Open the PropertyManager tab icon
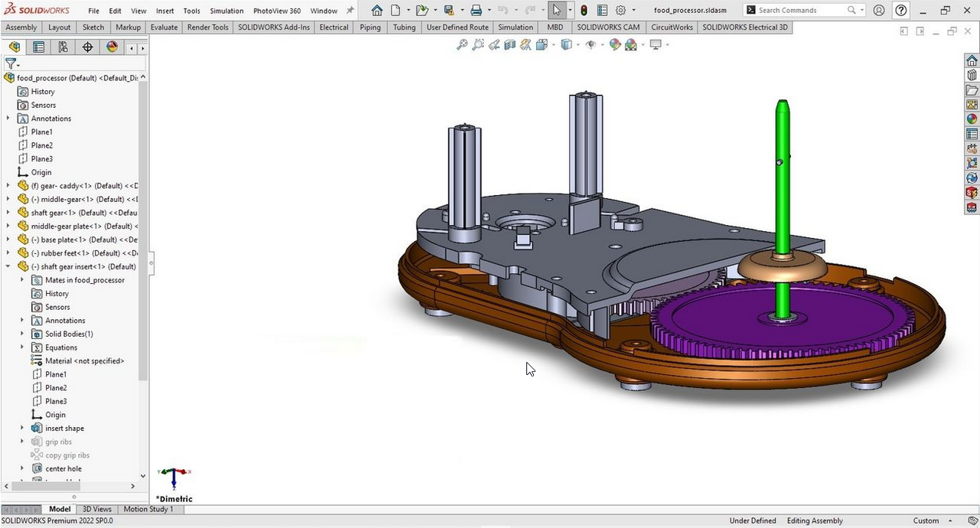The image size is (980, 528). pyautogui.click(x=38, y=47)
